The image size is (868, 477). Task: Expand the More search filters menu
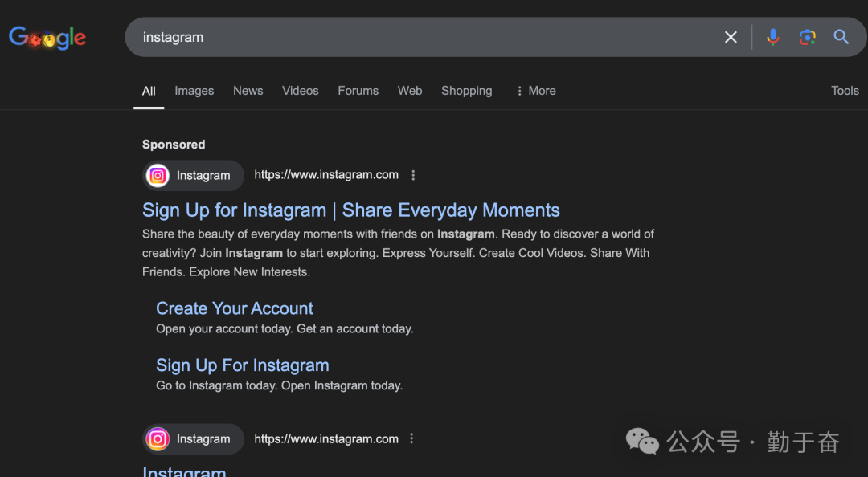click(x=535, y=91)
